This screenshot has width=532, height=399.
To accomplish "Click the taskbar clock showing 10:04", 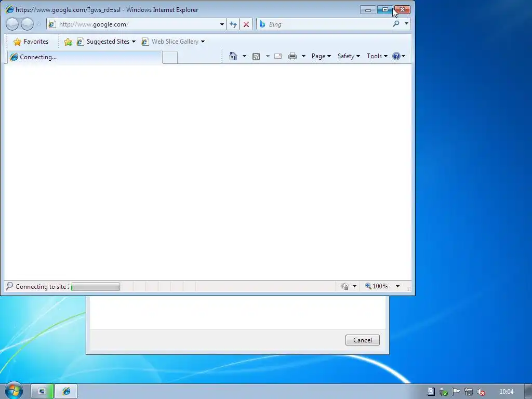I will click(506, 392).
